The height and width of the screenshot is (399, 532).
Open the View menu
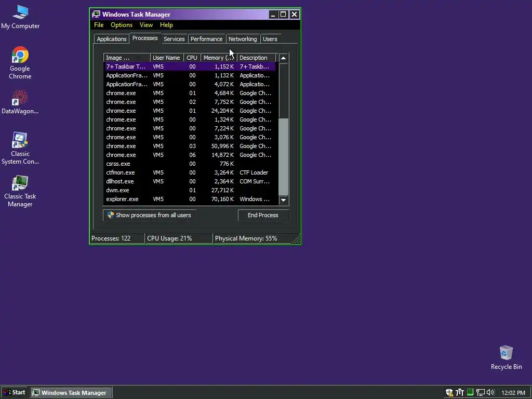[146, 25]
